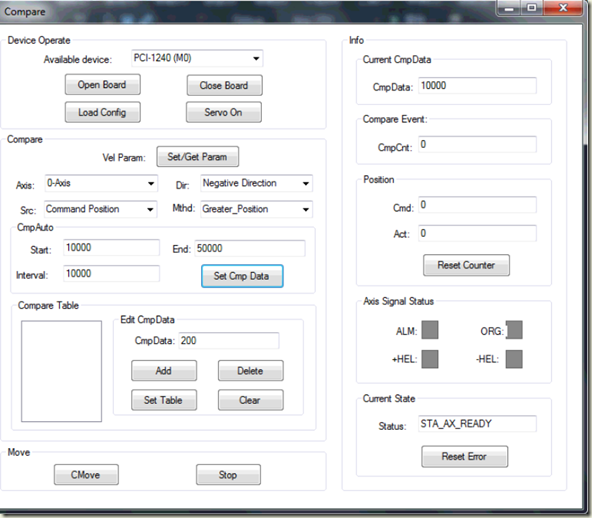Click the Stop button
592x518 pixels.
click(x=228, y=475)
